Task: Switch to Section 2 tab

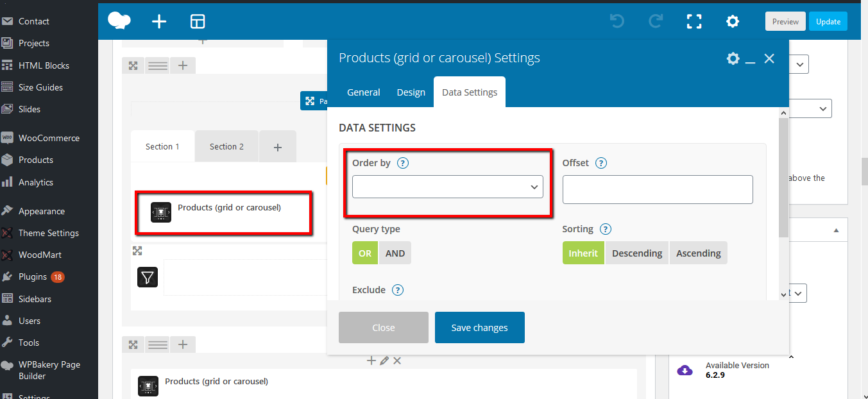Action: [x=226, y=146]
